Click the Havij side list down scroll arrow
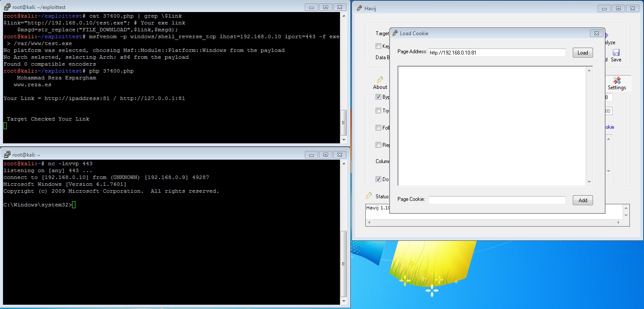 pyautogui.click(x=609, y=171)
